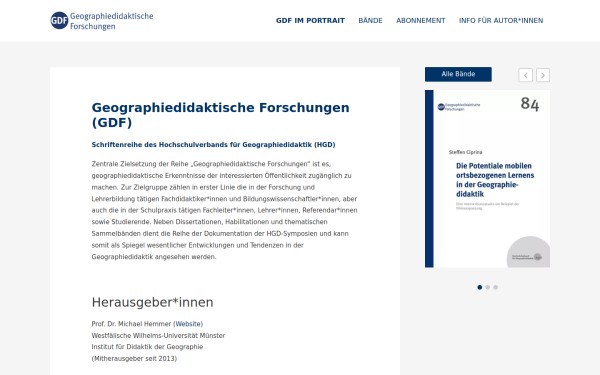
Task: Click the Herausgeber*innen heading
Action: (152, 302)
